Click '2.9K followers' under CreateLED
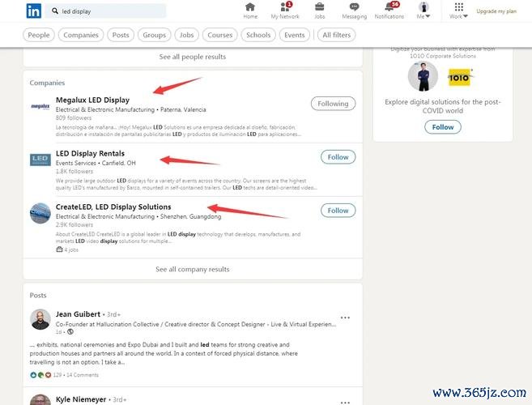Screen dimensions: 532x405 point(74,224)
